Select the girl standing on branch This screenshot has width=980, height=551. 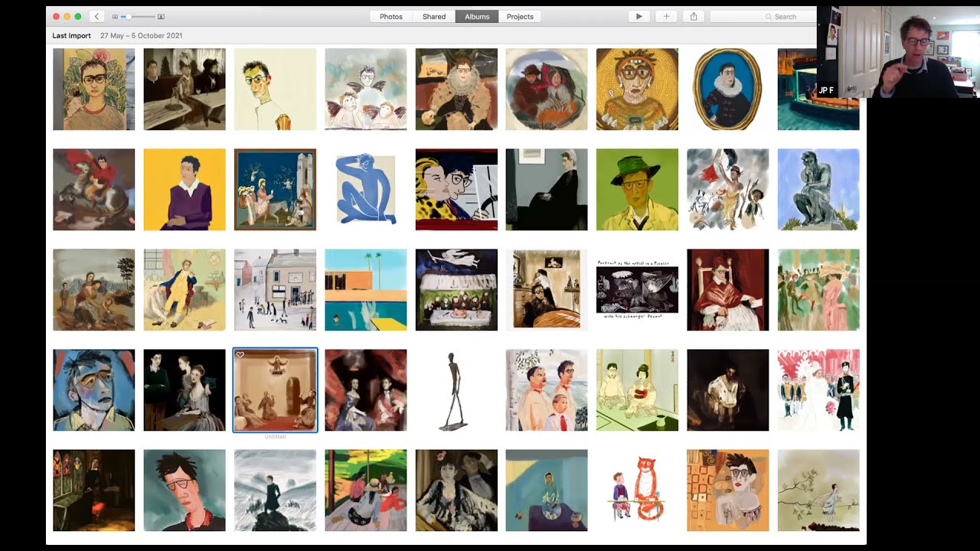[x=818, y=491]
